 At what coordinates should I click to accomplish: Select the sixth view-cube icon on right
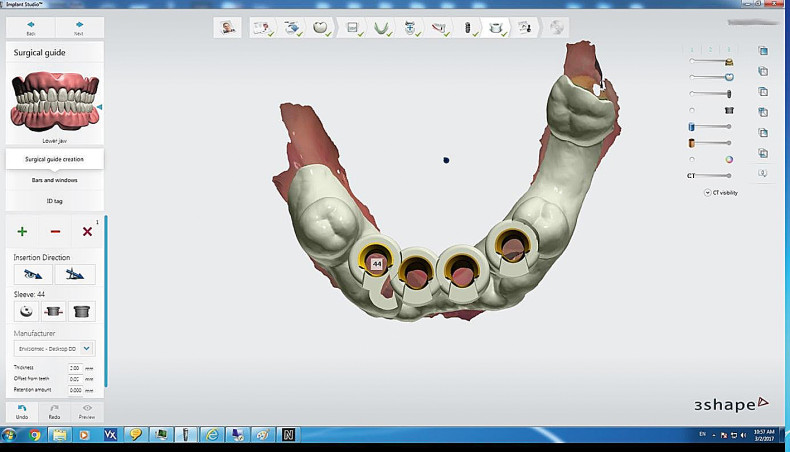pyautogui.click(x=763, y=153)
